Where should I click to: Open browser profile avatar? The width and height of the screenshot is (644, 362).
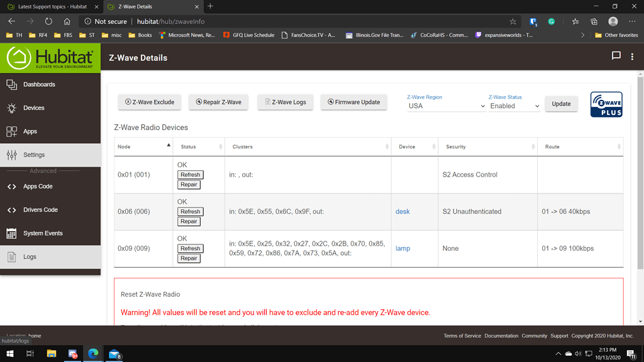613,21
